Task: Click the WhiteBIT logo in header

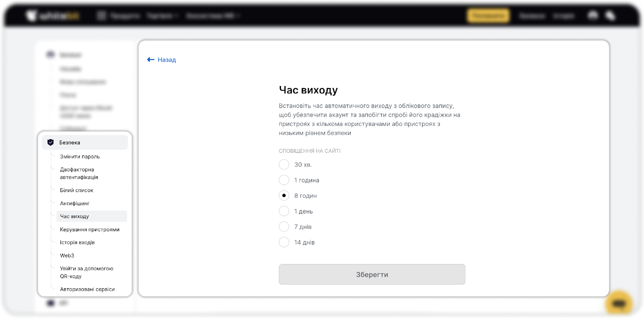Action: coord(53,16)
